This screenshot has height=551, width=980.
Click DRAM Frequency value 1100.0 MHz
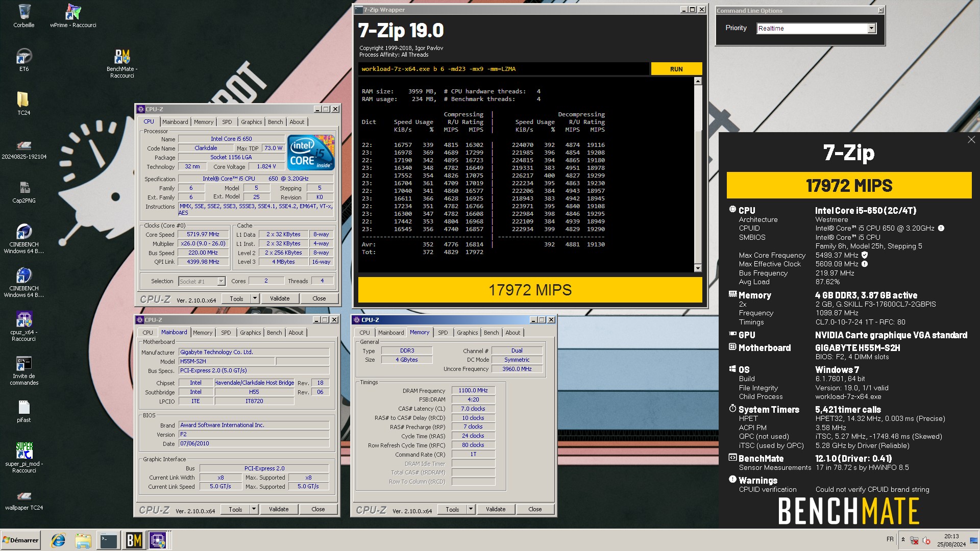click(473, 390)
